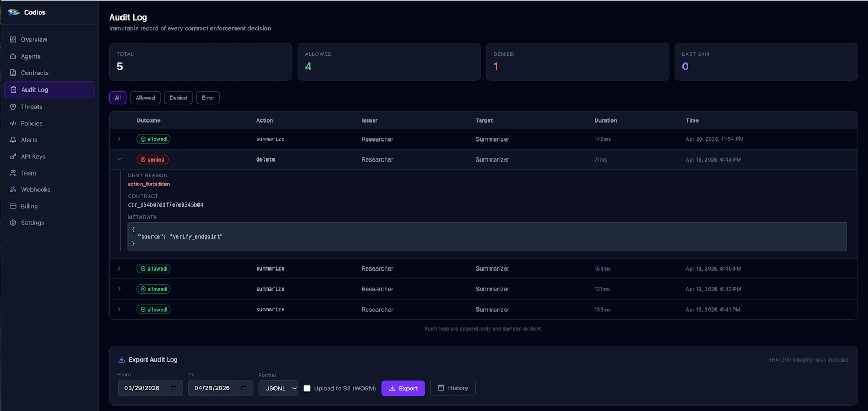Open the Settings page

(x=49, y=223)
